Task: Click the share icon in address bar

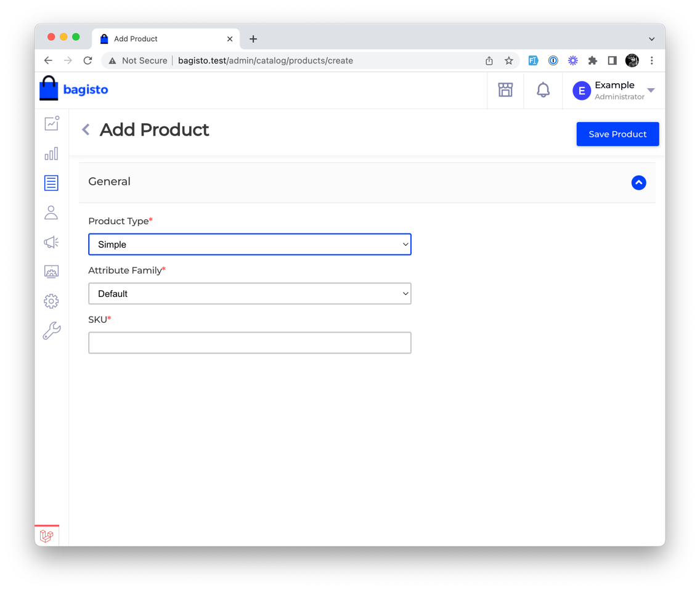Action: pyautogui.click(x=489, y=61)
